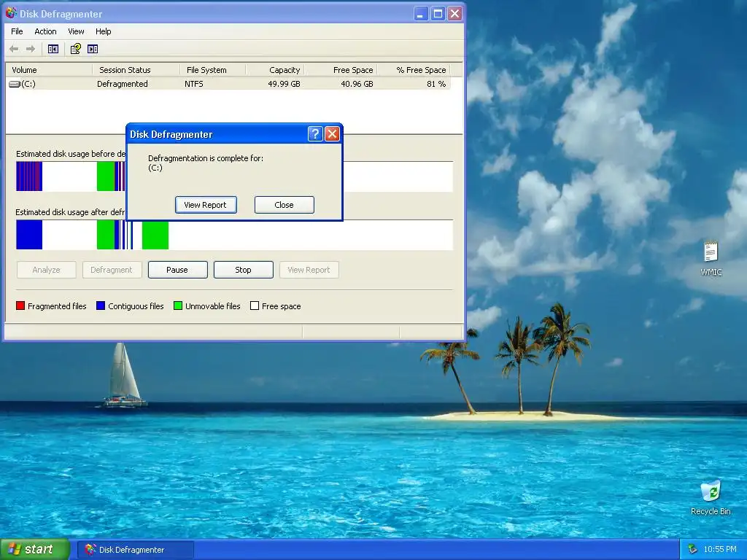Click Close in the completion dialog
This screenshot has width=747, height=560.
(x=284, y=205)
